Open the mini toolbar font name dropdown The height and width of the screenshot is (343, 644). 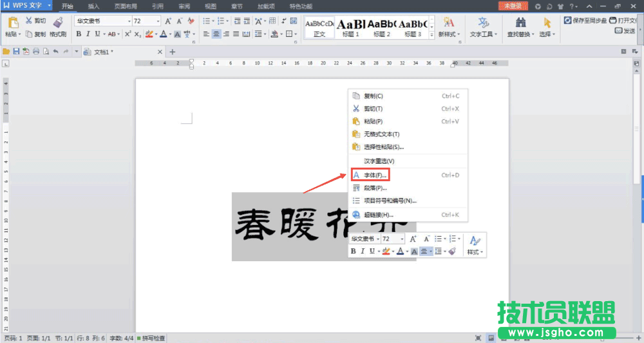(x=378, y=239)
